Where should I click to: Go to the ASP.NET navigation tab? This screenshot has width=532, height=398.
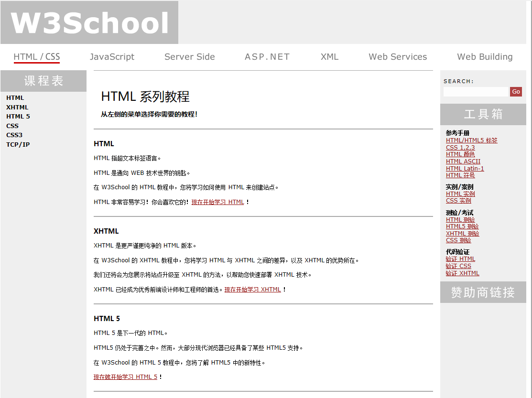[267, 56]
